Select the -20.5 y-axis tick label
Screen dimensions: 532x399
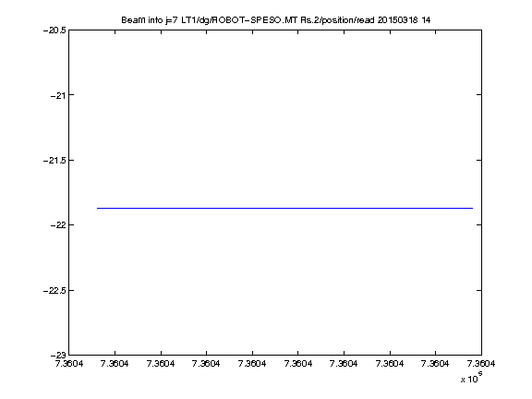click(x=54, y=30)
